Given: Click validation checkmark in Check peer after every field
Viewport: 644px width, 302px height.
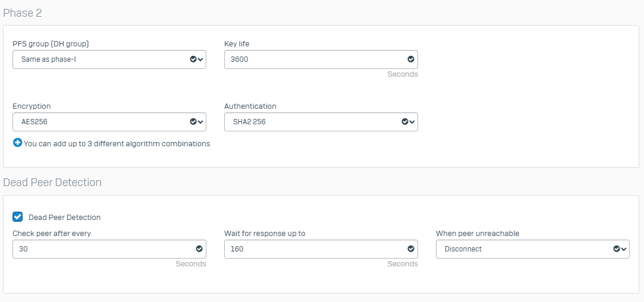Looking at the screenshot, I should tap(199, 249).
